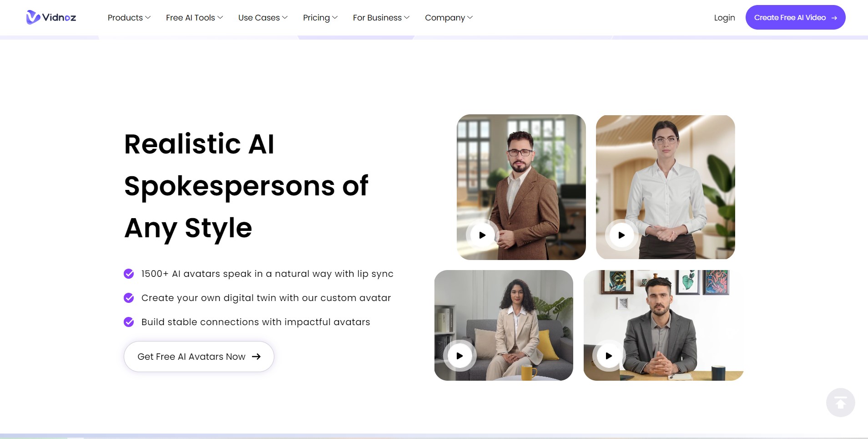The height and width of the screenshot is (439, 868).
Task: Click text 'Build stable connections with impactful avatars'
Action: tap(256, 322)
